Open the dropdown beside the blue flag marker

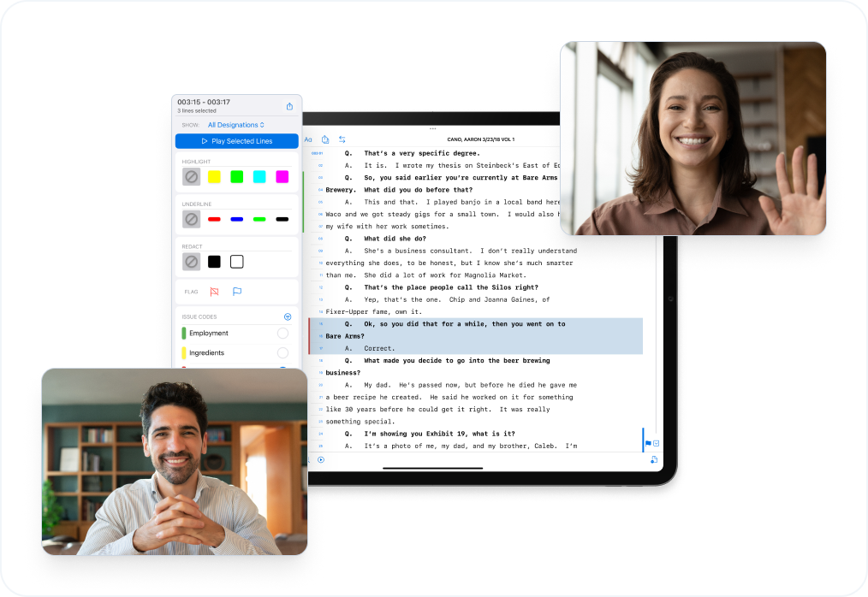(x=656, y=443)
